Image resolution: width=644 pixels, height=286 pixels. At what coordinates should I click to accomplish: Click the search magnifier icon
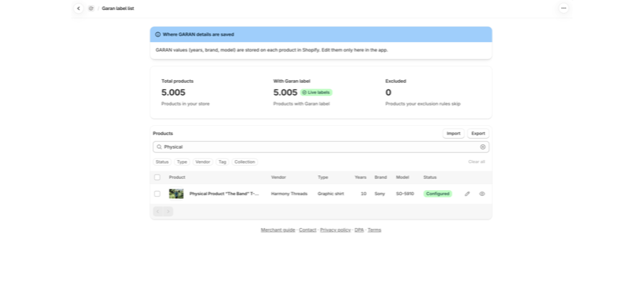[160, 147]
